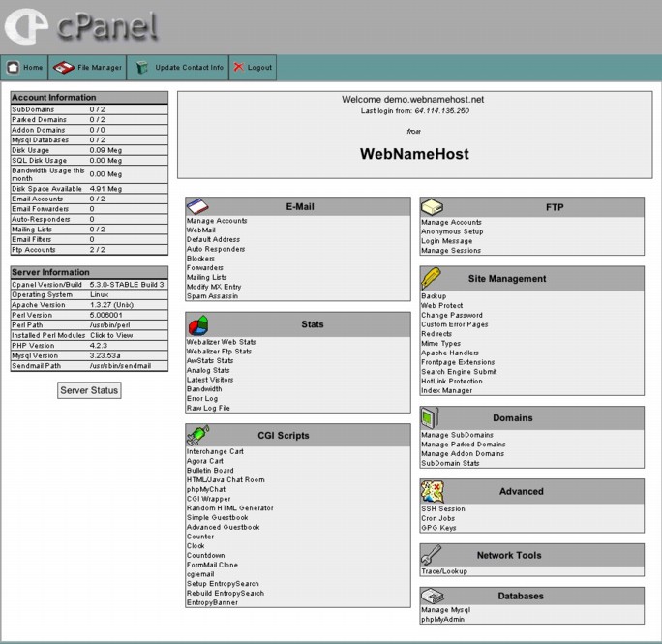This screenshot has width=662, height=644.
Task: Open Webalizer Web Stats link
Action: click(222, 342)
